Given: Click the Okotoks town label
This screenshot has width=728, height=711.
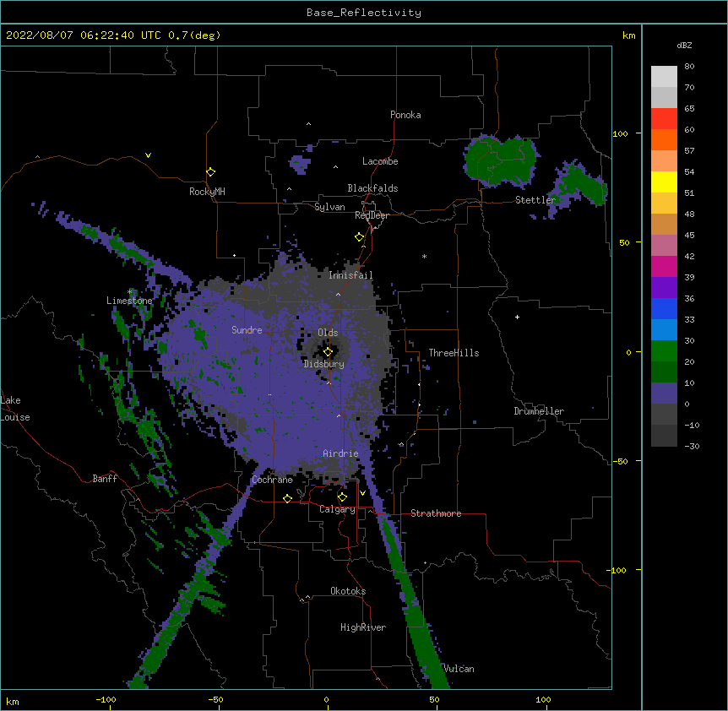Looking at the screenshot, I should coord(348,591).
